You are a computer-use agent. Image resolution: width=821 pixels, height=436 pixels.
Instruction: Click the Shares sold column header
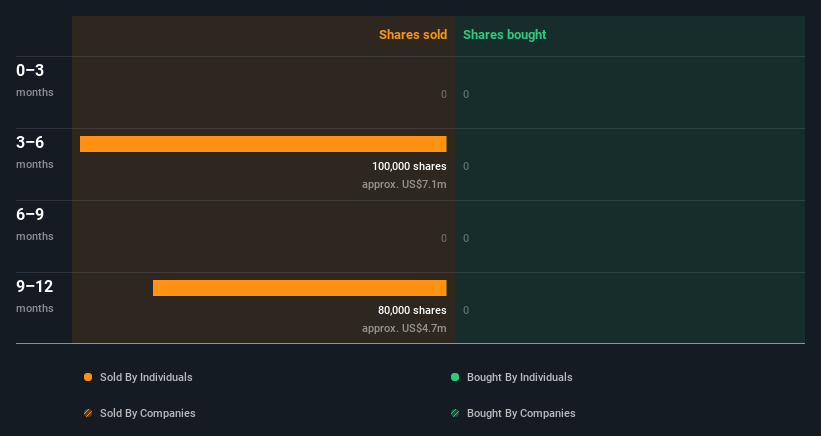pyautogui.click(x=413, y=35)
